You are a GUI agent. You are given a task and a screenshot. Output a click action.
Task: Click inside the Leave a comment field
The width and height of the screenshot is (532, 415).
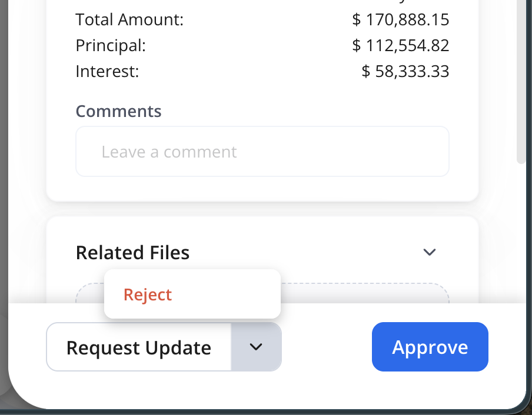tap(262, 151)
